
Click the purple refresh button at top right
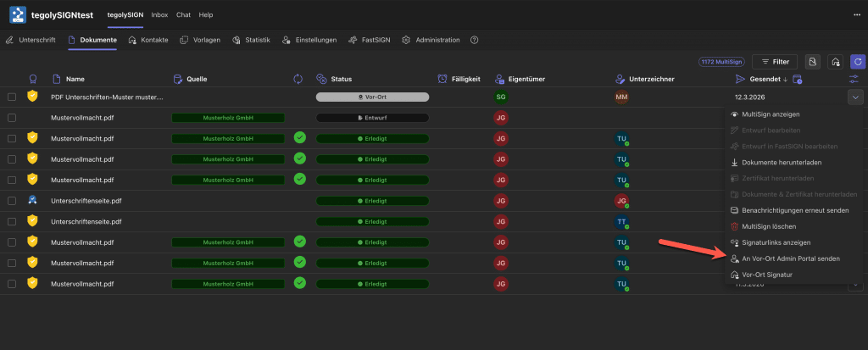pos(858,62)
